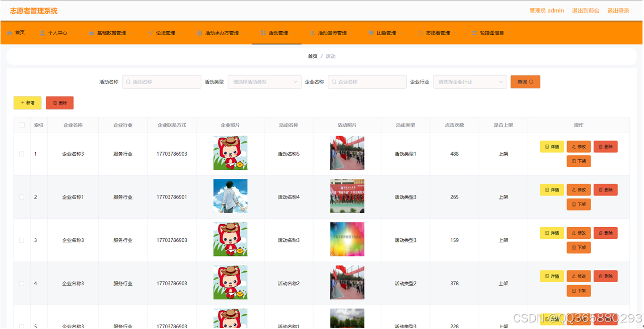Click 修改 for 活动名称4 row
Viewport: 644px width, 329px height.
pos(579,190)
